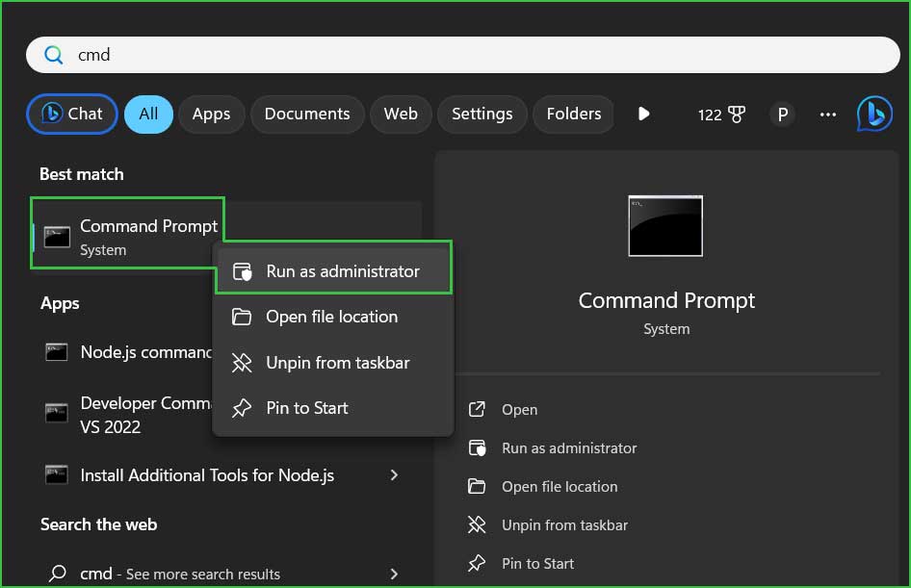Click the search magnifier icon in the search bar

pos(54,55)
